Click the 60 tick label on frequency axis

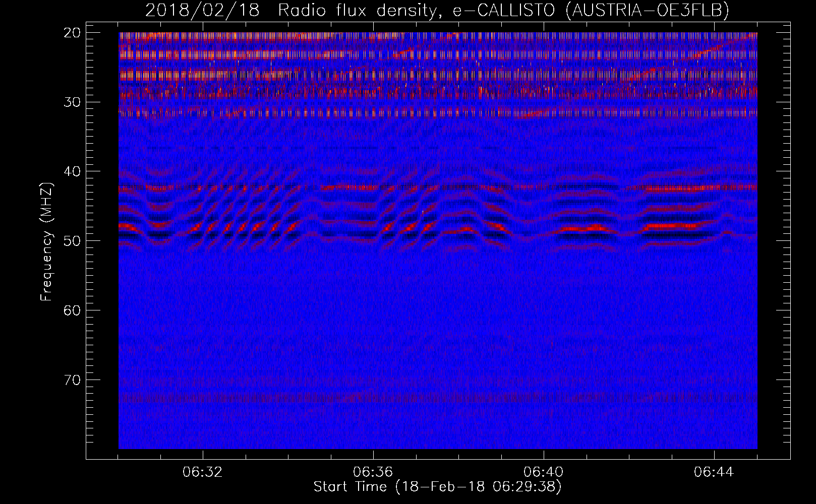coord(73,310)
